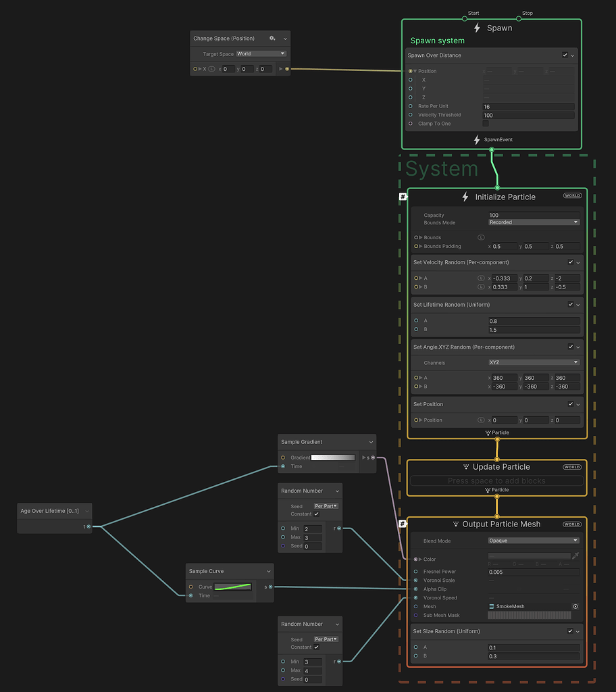Collapse the Sample Curve node chevron
This screenshot has width=616, height=692.
coord(269,572)
